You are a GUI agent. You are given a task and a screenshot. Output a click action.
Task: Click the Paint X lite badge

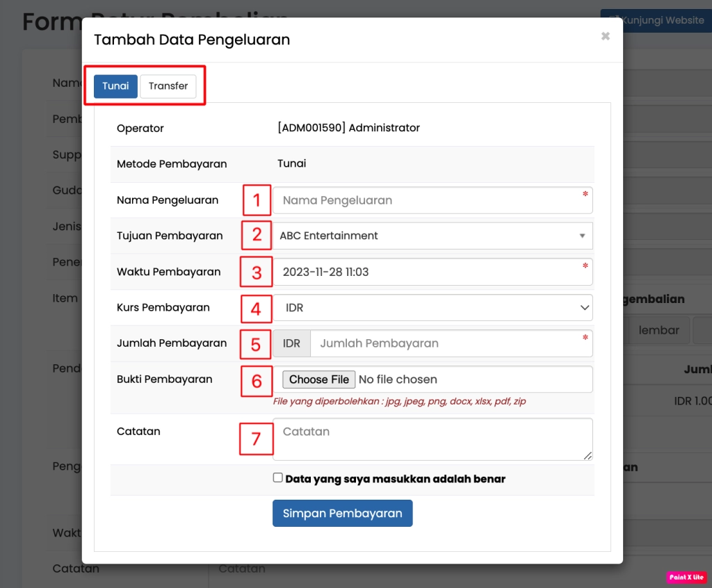686,577
